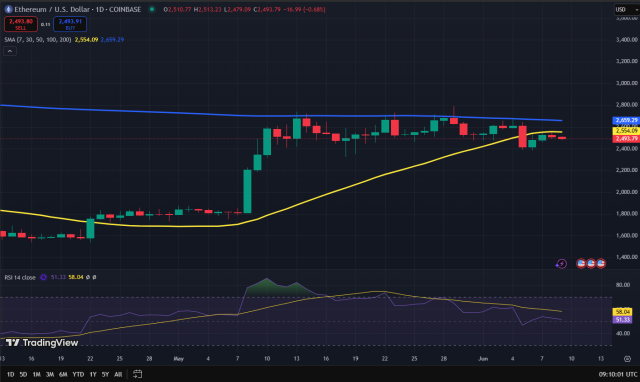Click the RSI indicator purple circle icon
The width and height of the screenshot is (640, 382).
pos(43,278)
